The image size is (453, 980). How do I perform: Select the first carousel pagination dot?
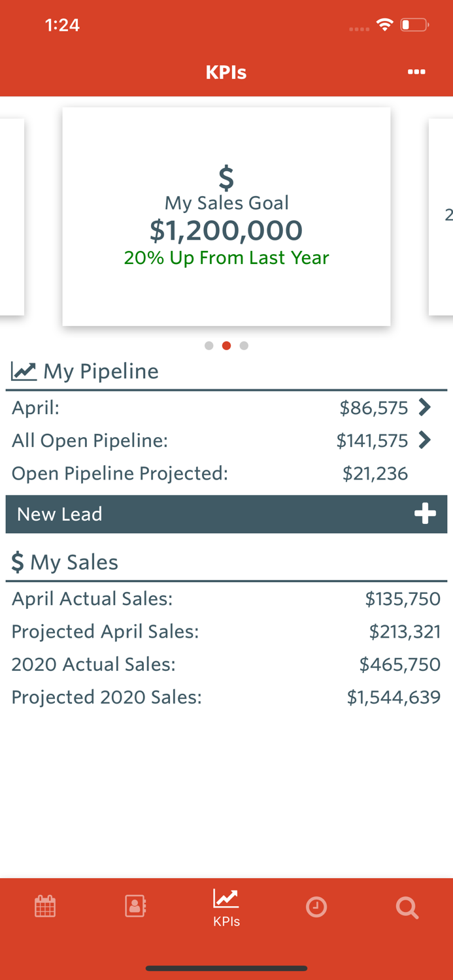point(209,345)
